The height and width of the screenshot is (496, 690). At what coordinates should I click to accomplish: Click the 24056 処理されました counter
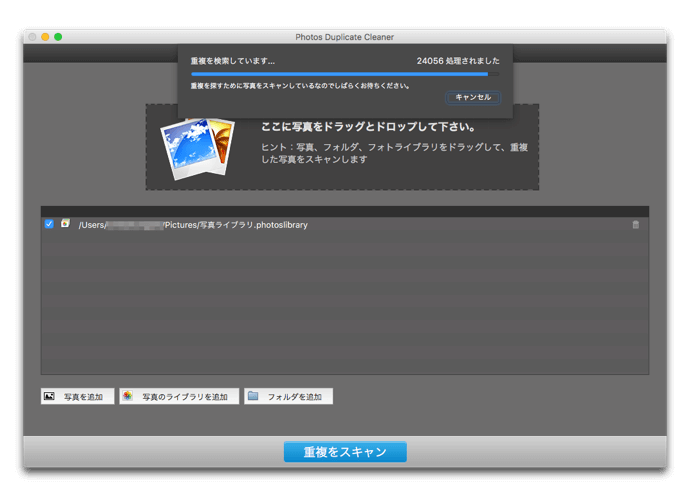click(458, 61)
